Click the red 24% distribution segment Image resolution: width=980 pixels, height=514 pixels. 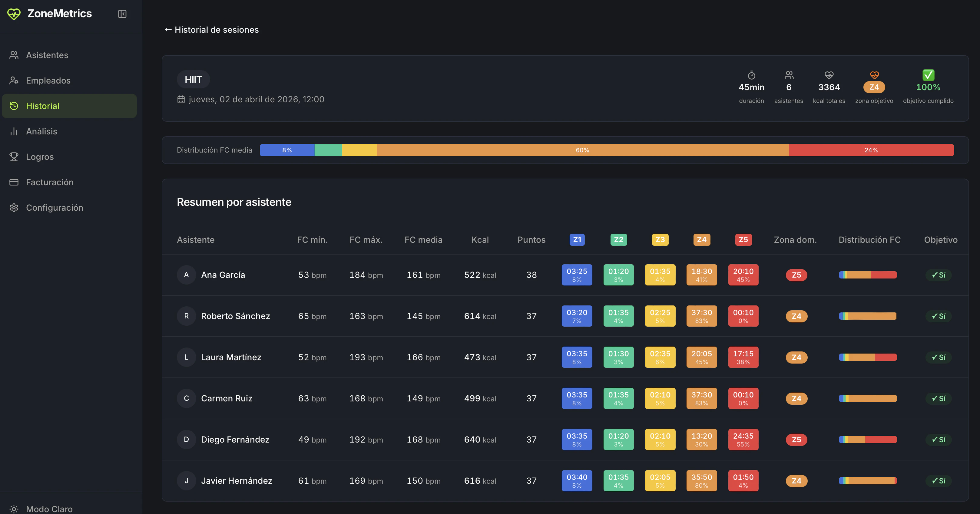[x=871, y=150]
